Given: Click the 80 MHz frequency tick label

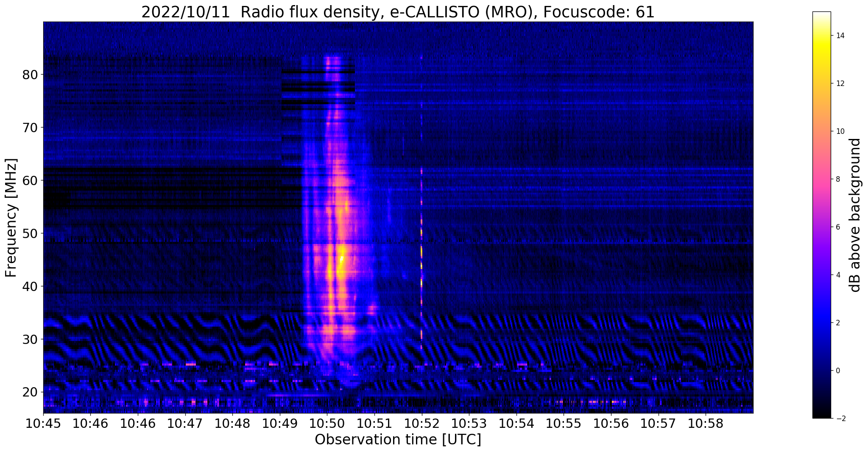Looking at the screenshot, I should tap(30, 75).
